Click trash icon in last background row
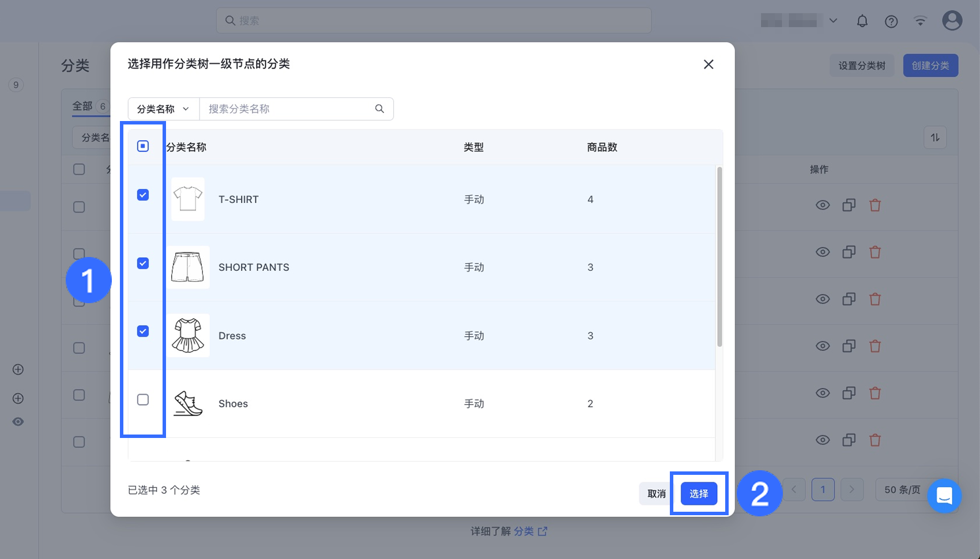This screenshot has height=559, width=980. [x=875, y=440]
